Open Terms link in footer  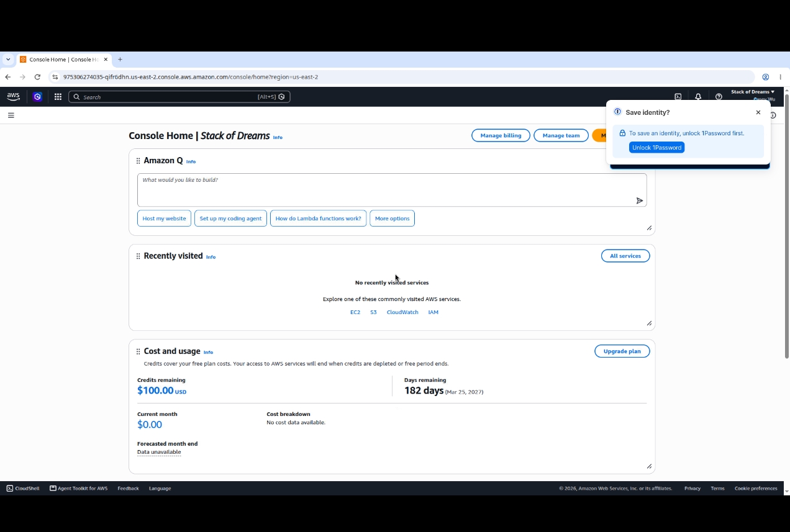click(x=717, y=489)
